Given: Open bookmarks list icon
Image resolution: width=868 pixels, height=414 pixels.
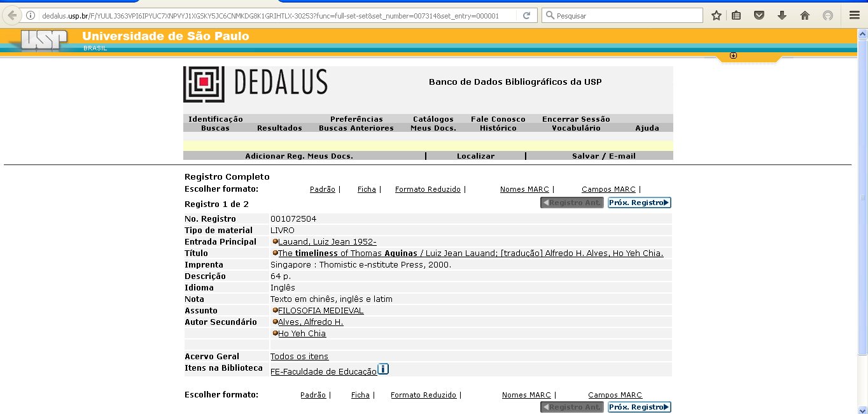Looking at the screenshot, I should click(736, 15).
